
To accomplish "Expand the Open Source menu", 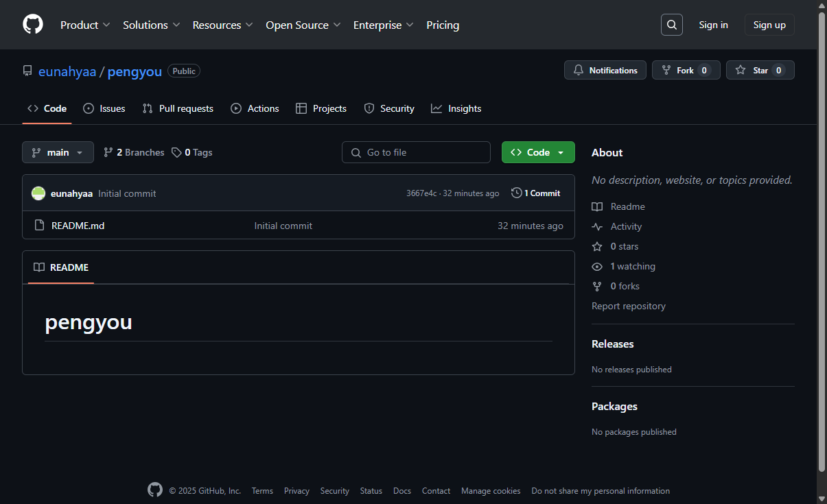I will click(x=303, y=25).
